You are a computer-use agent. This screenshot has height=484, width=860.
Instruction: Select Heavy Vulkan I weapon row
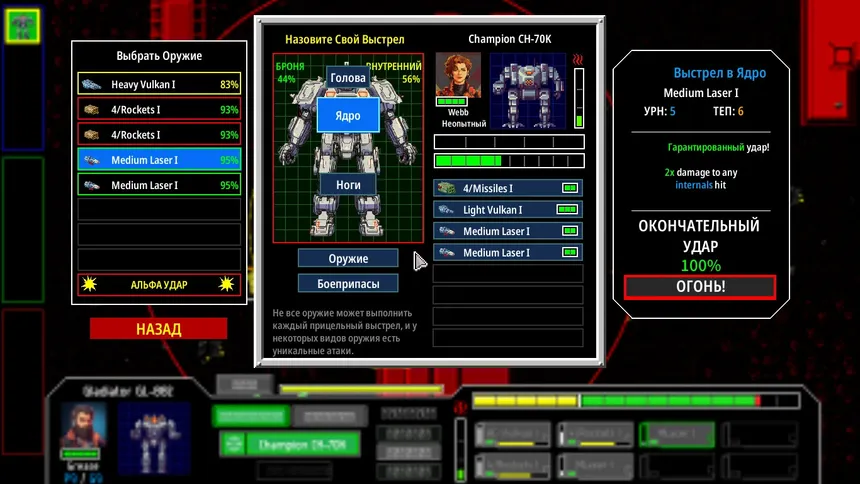(159, 85)
